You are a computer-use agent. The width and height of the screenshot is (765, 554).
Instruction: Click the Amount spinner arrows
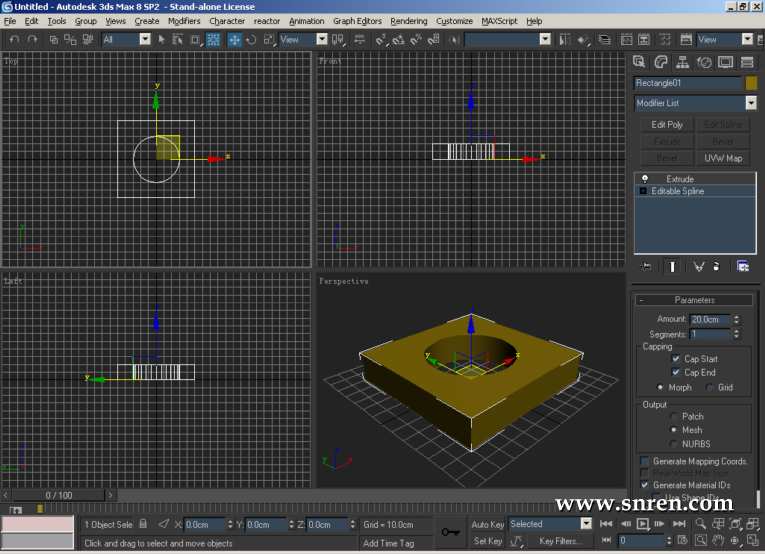coord(736,319)
